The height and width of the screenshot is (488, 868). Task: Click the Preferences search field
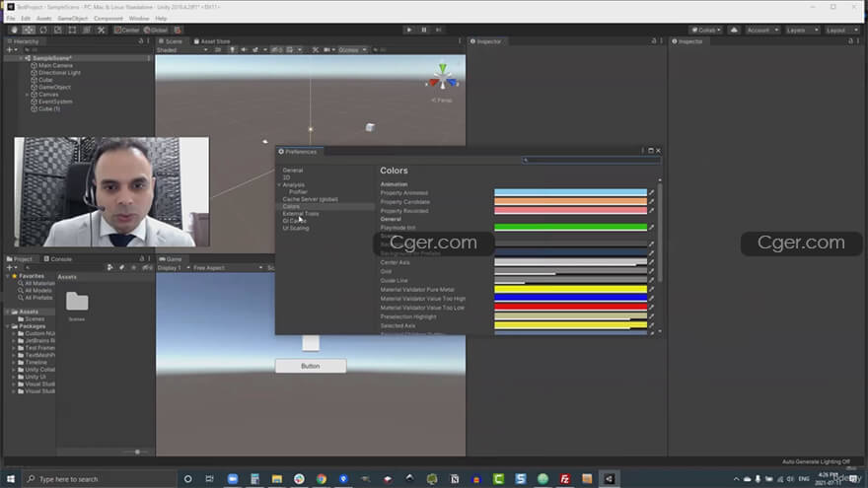click(591, 161)
